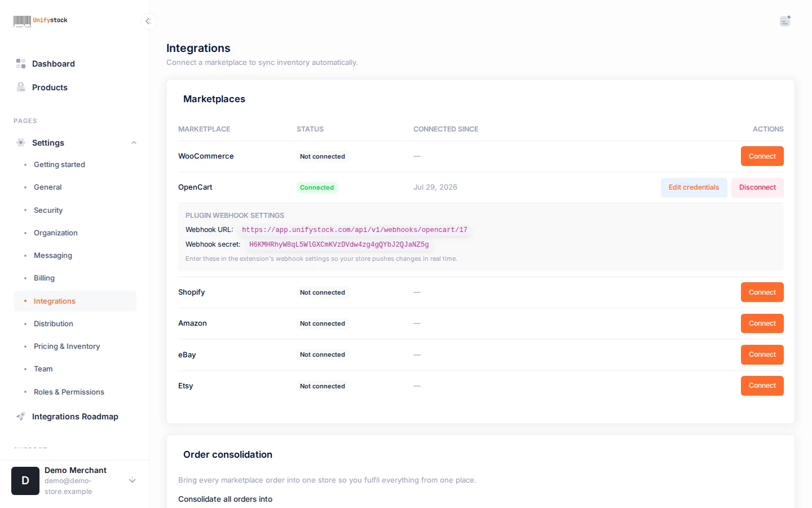The height and width of the screenshot is (508, 812).
Task: Connect the WooCommerce marketplace
Action: [x=762, y=156]
